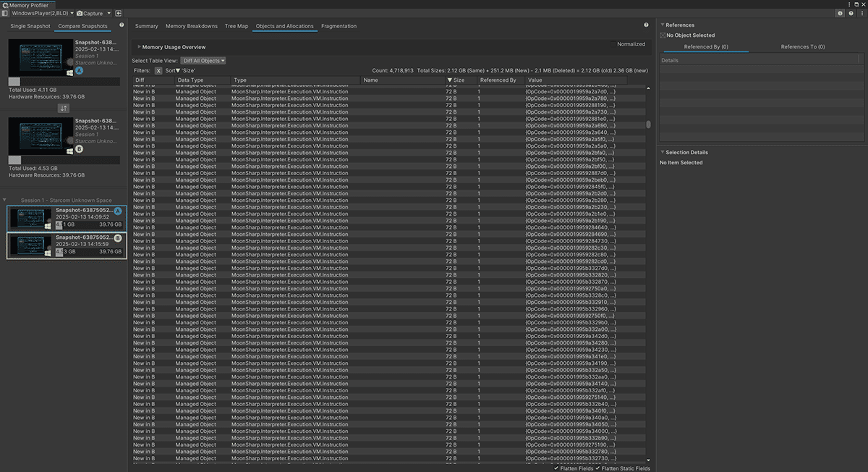Remove the active filter with X
Viewport: 868px width, 472px height.
tap(158, 70)
